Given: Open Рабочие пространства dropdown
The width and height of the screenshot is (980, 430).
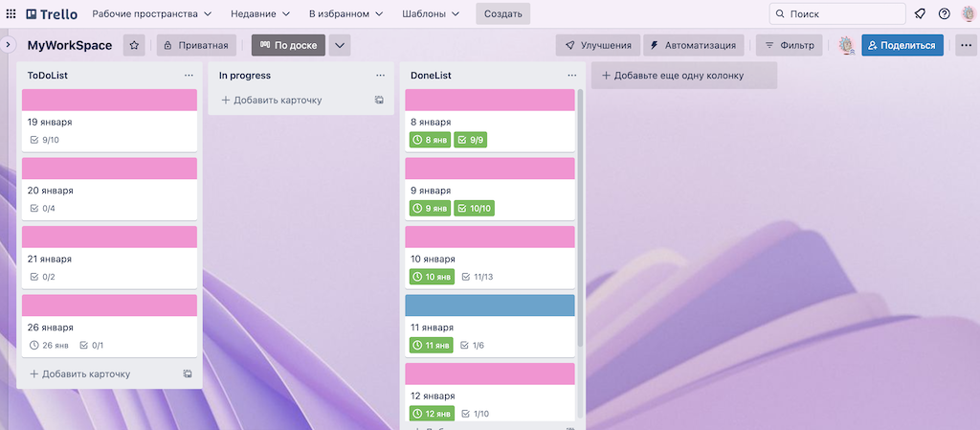Looking at the screenshot, I should (152, 13).
